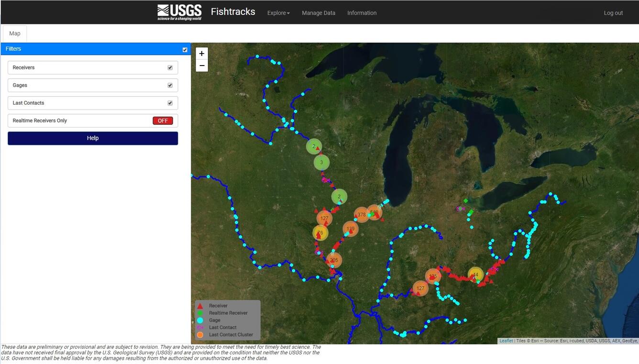
Task: Click the map zoom in plus button
Action: point(202,54)
